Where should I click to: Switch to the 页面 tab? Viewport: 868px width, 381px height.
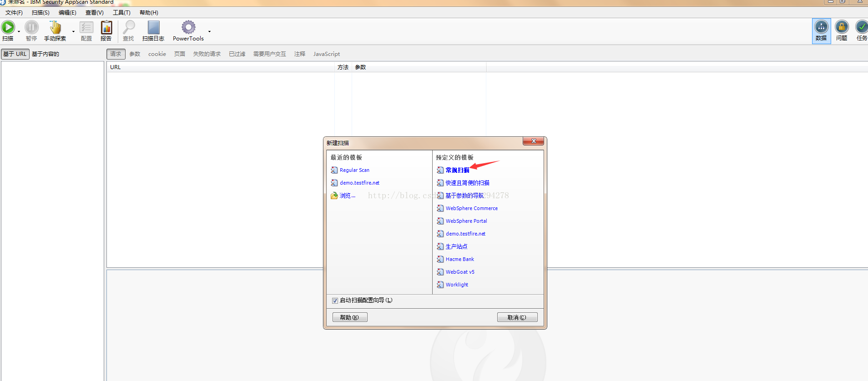tap(180, 54)
